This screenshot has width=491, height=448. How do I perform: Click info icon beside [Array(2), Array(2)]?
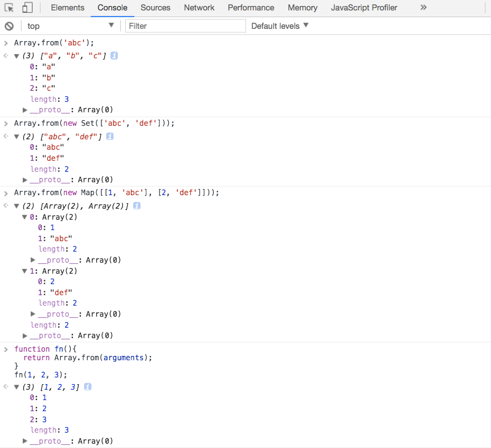pyautogui.click(x=136, y=206)
